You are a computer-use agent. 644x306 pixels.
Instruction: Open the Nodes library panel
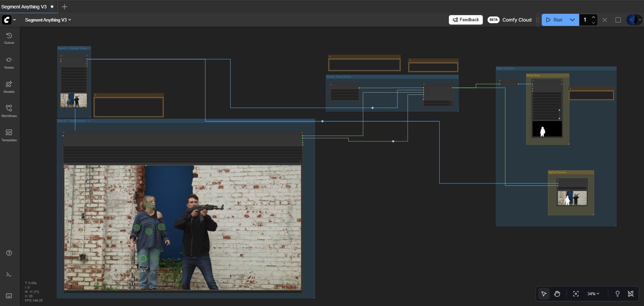coord(9,63)
